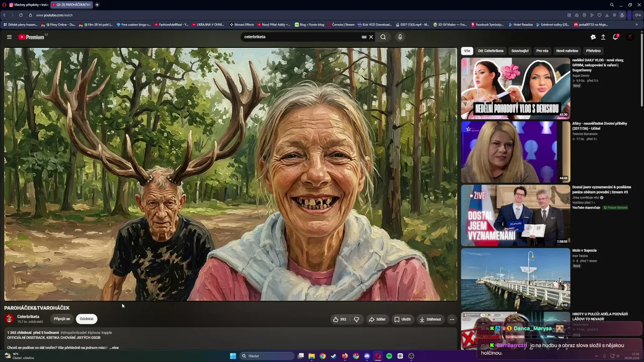This screenshot has width=644, height=362.
Task: Open File Explorer from taskbar
Action: [x=311, y=356]
